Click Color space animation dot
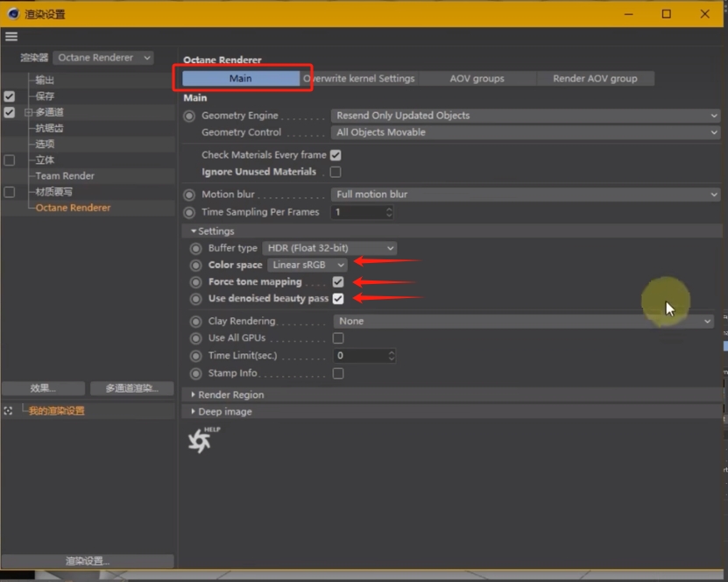The width and height of the screenshot is (728, 582). pos(196,266)
